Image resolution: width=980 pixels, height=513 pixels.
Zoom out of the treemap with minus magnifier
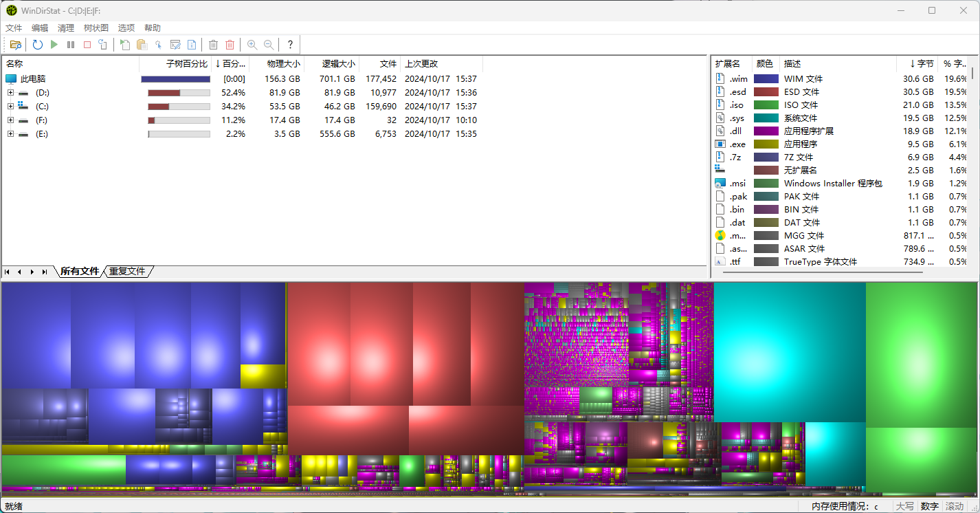pos(269,44)
